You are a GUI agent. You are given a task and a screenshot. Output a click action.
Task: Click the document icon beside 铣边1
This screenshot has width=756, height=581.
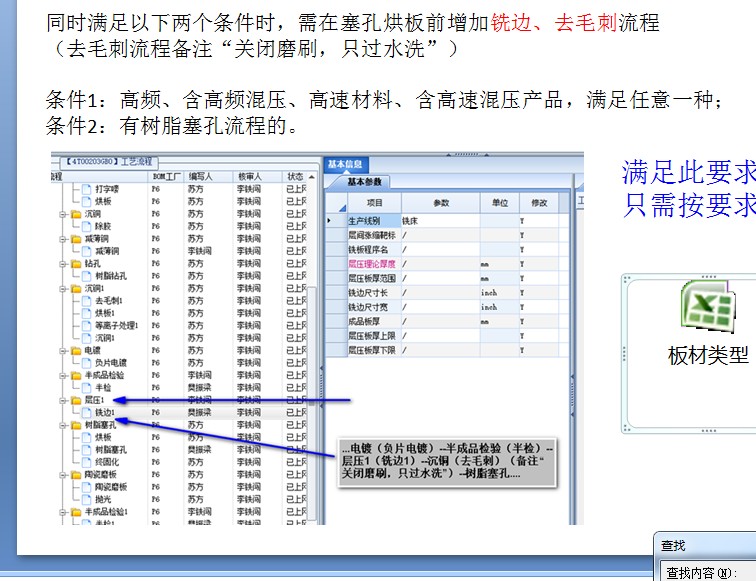click(x=86, y=413)
